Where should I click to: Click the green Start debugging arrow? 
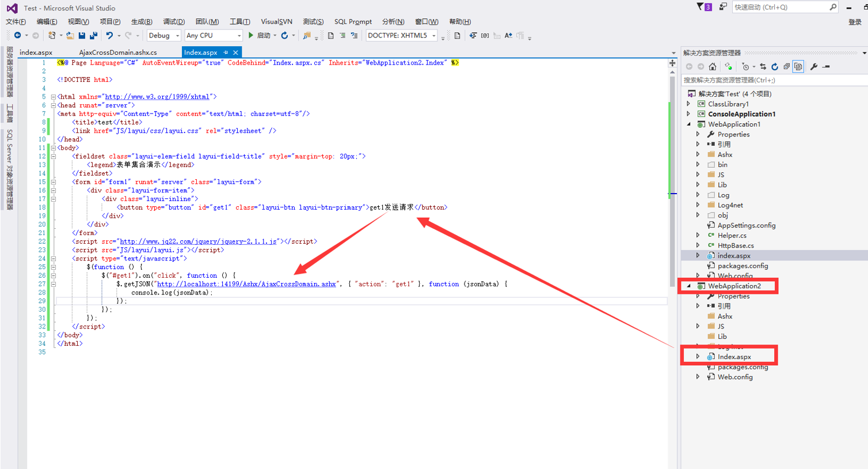click(251, 36)
